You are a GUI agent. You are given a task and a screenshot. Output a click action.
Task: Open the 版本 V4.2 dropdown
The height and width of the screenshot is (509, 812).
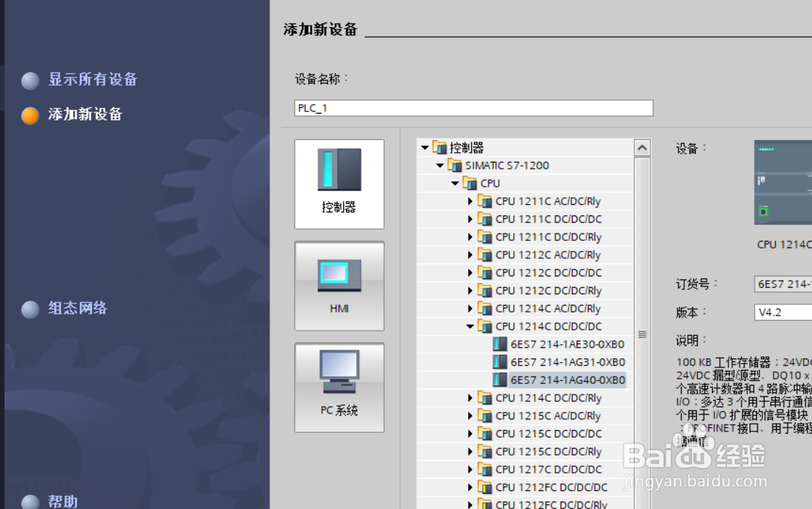pyautogui.click(x=783, y=312)
